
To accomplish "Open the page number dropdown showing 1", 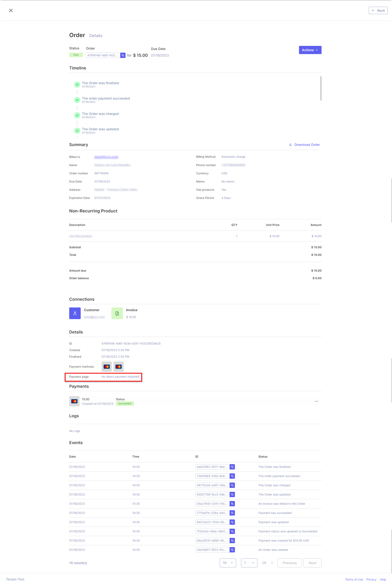I will [249, 563].
